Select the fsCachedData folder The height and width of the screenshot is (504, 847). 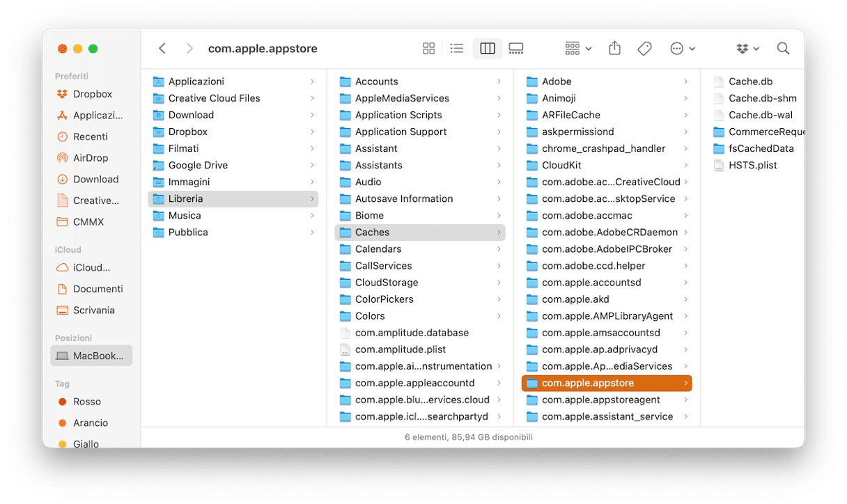pos(756,148)
